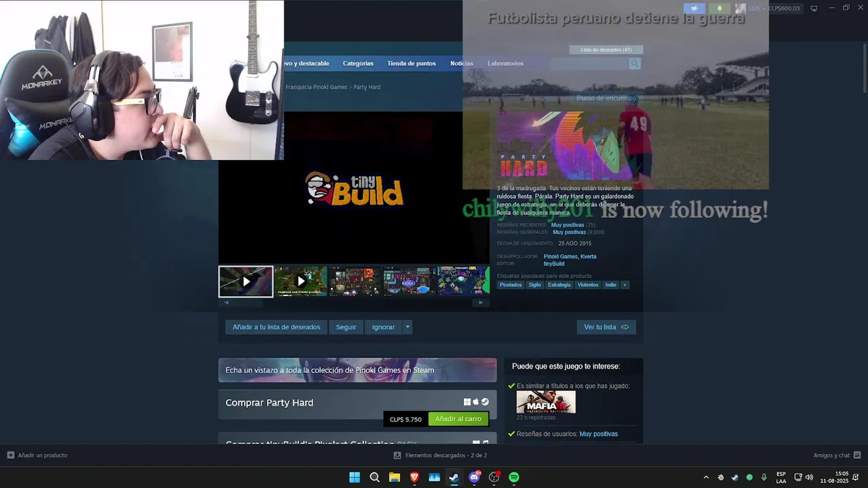Open the Mafia III similar game image

(546, 402)
